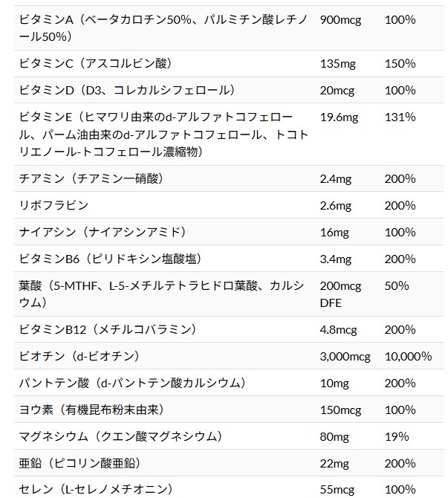Screen dimensions: 448x498
Task: Select the ビタミンC（アスコルビン酸）label
Action: pyautogui.click(x=96, y=63)
